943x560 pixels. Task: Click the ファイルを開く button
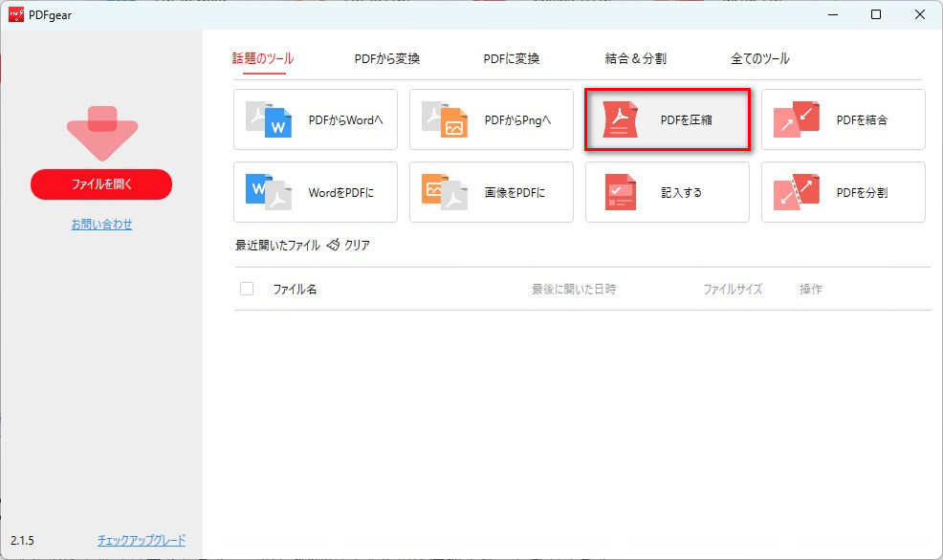tap(100, 183)
